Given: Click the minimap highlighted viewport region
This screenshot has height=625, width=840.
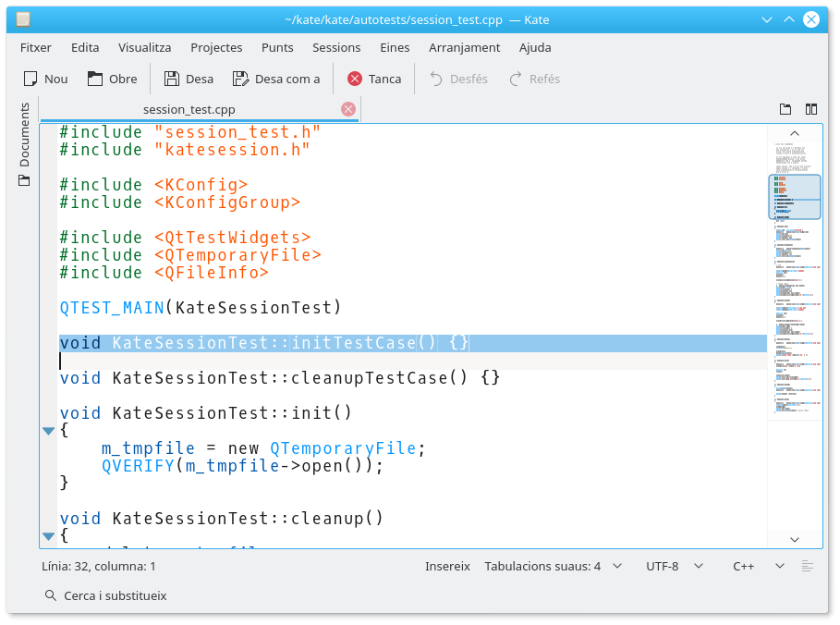Looking at the screenshot, I should [x=795, y=197].
